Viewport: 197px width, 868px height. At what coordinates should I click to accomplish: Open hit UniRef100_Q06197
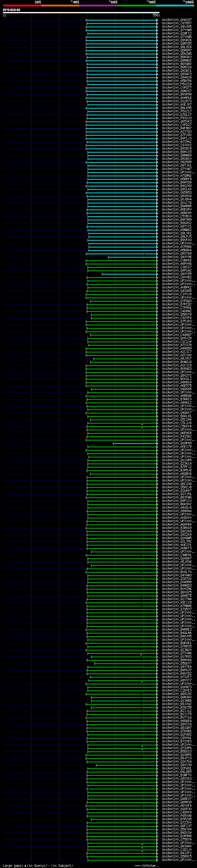pyautogui.click(x=177, y=20)
